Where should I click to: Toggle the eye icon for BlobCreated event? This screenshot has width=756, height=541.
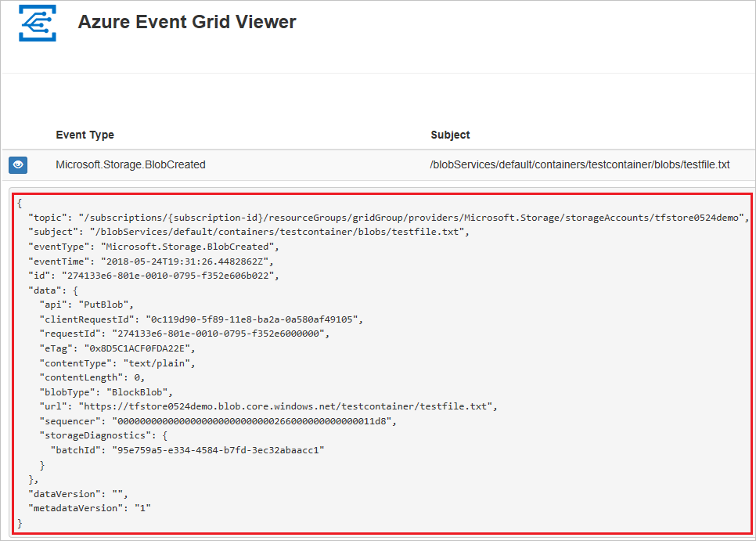[18, 165]
